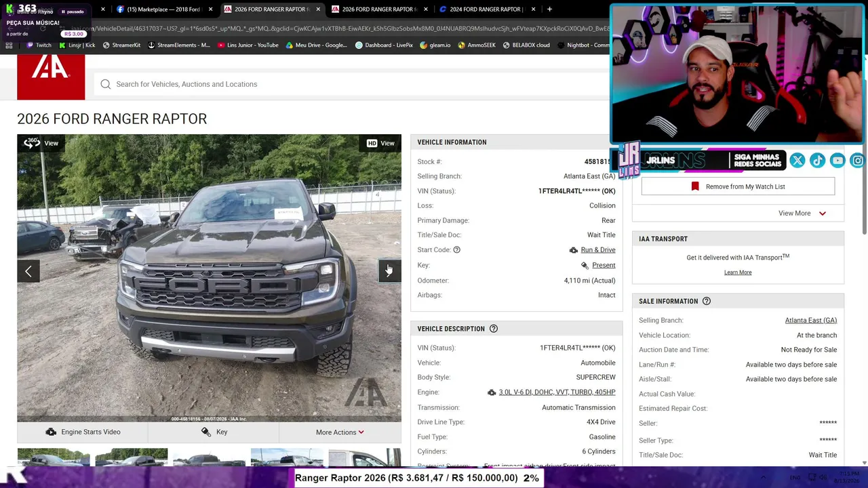The height and width of the screenshot is (488, 868).
Task: Select the fifth vehicle thumbnail
Action: click(x=365, y=457)
